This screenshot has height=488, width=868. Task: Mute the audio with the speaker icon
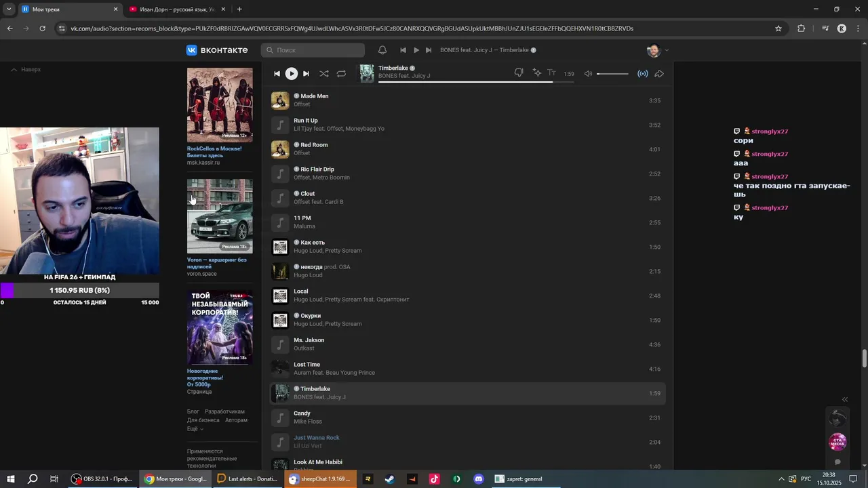(588, 73)
